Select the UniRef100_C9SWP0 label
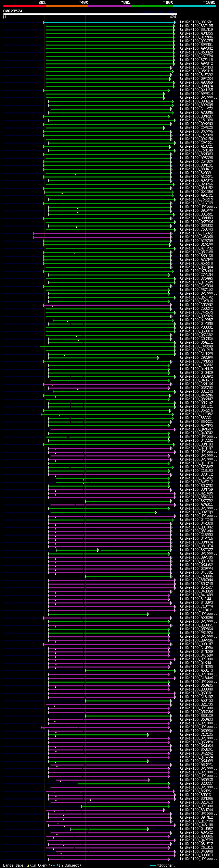Image resolution: width=219 pixels, height=868 pixels. coord(196,358)
